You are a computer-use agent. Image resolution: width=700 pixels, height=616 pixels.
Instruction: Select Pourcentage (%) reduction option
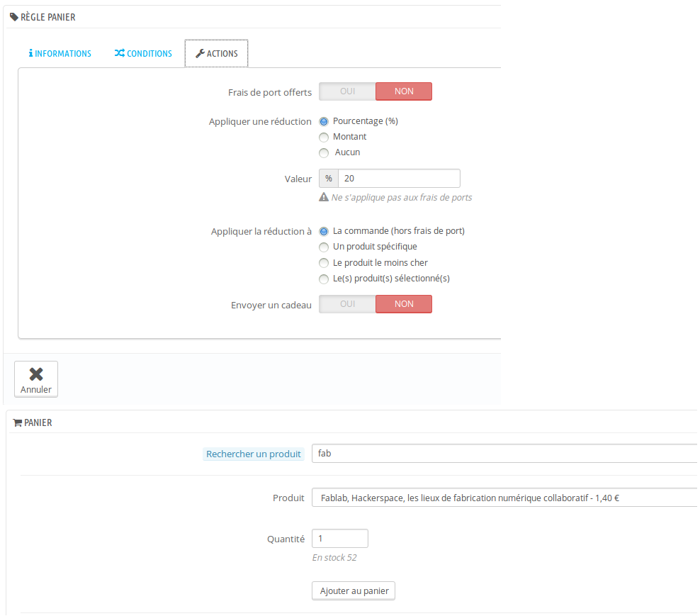point(324,121)
